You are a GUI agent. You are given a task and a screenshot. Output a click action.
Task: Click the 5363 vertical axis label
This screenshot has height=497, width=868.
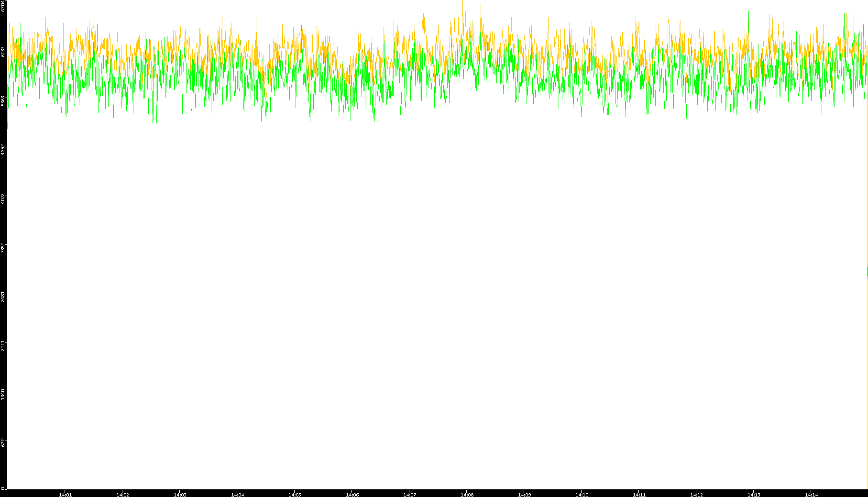3,101
